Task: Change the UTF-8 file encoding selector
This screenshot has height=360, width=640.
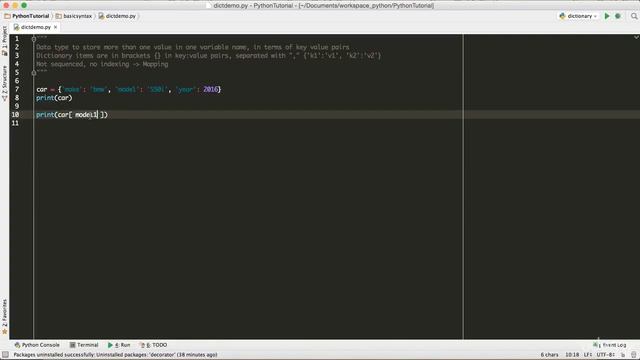Action: pyautogui.click(x=605, y=355)
